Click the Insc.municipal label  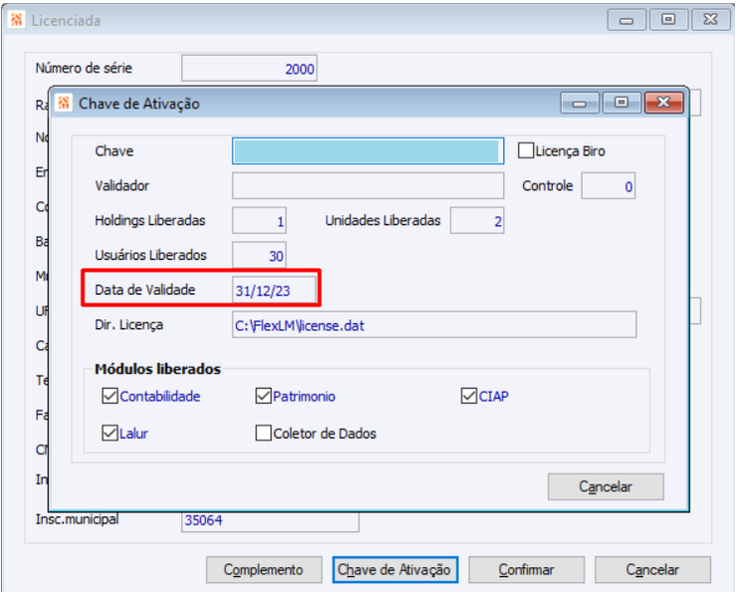point(77,519)
